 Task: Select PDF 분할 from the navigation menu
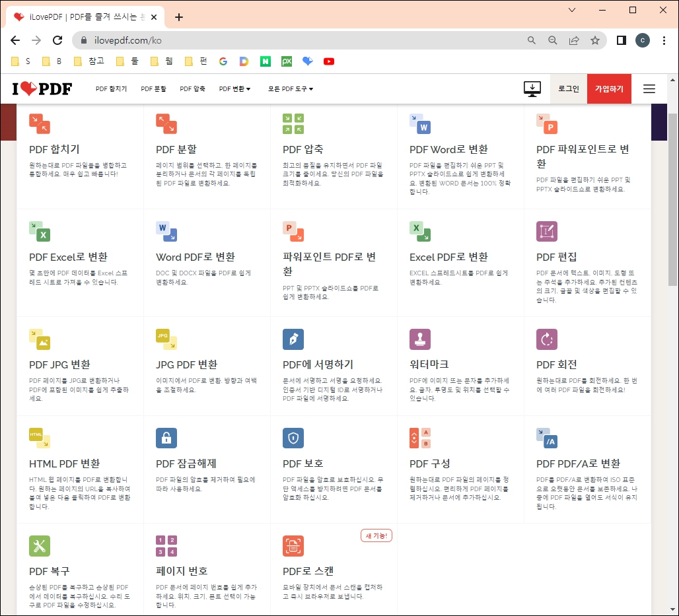(153, 88)
